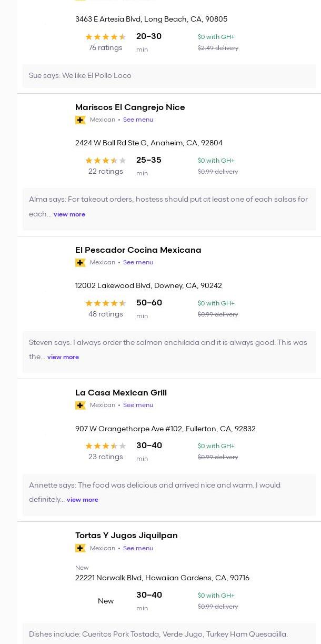Open See menu for Tortas Y Jugos Jiquilpan

tap(138, 548)
